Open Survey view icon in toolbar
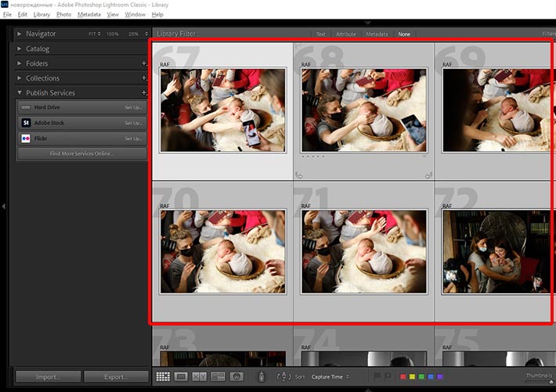556x392 pixels. (218, 376)
